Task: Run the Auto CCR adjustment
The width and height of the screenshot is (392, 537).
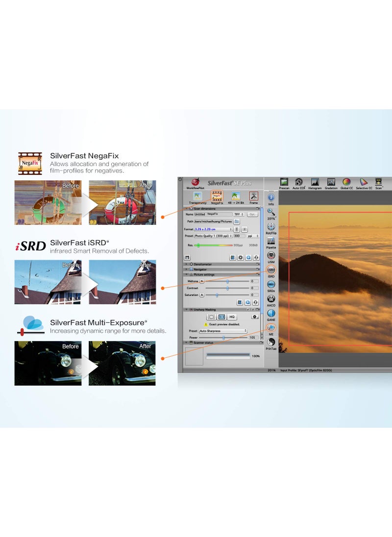Action: click(x=298, y=184)
